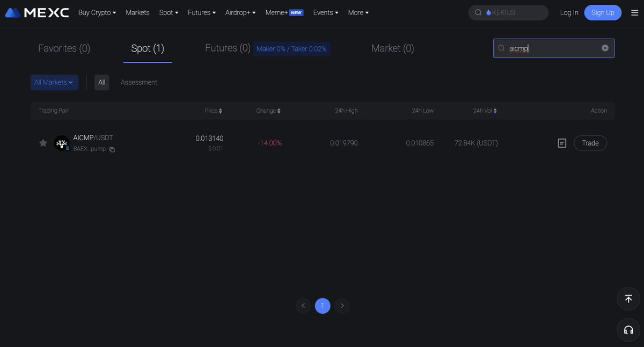Sort by 24h Vol column
644x347 pixels.
485,111
